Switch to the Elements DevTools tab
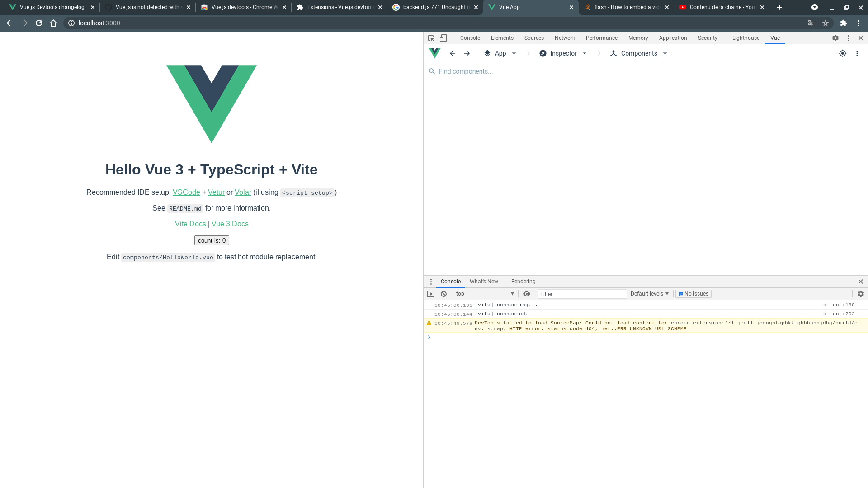Viewport: 868px width, 488px height. (x=502, y=38)
